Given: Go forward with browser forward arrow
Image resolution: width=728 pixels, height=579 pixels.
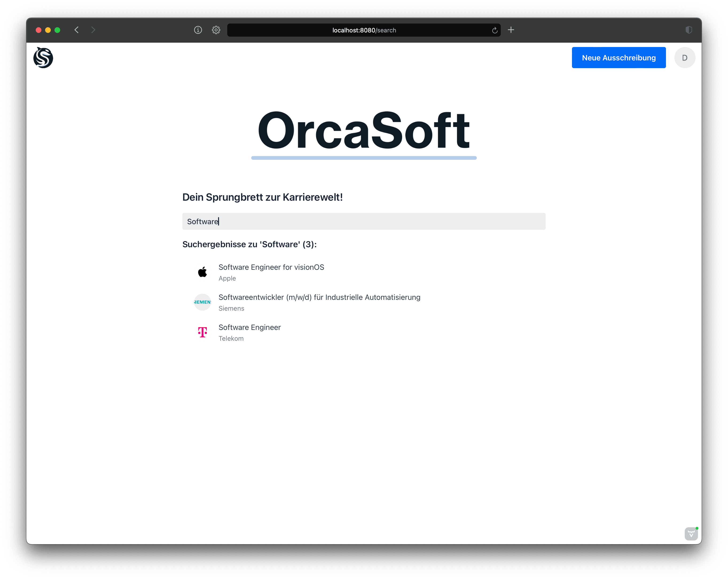Looking at the screenshot, I should click(93, 30).
